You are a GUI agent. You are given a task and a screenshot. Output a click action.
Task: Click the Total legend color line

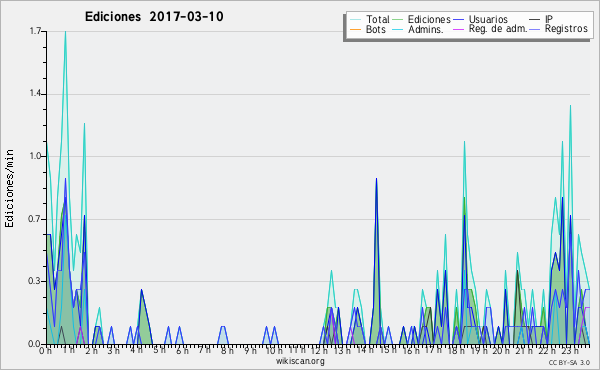(355, 20)
